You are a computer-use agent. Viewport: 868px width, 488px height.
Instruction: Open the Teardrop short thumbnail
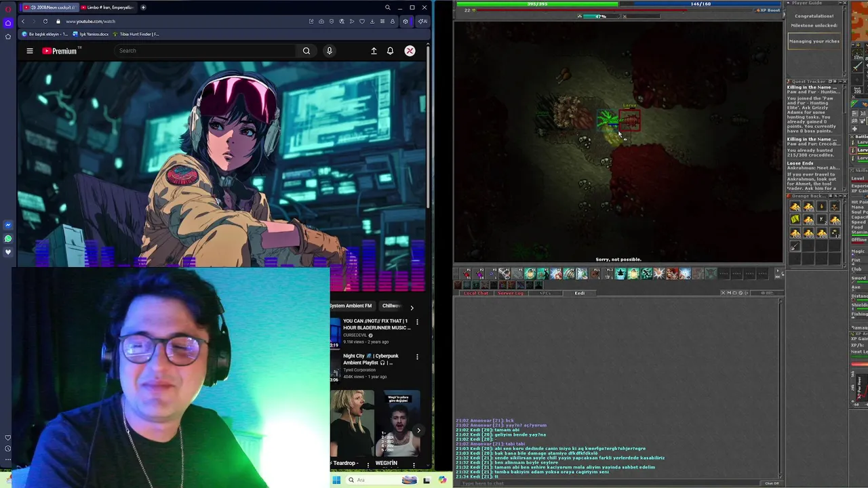click(351, 424)
